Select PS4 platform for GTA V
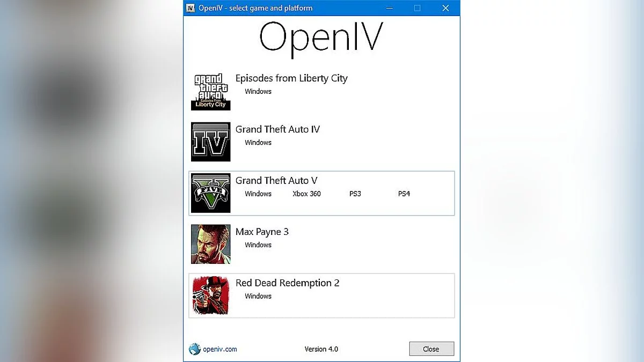644x362 pixels. point(404,194)
